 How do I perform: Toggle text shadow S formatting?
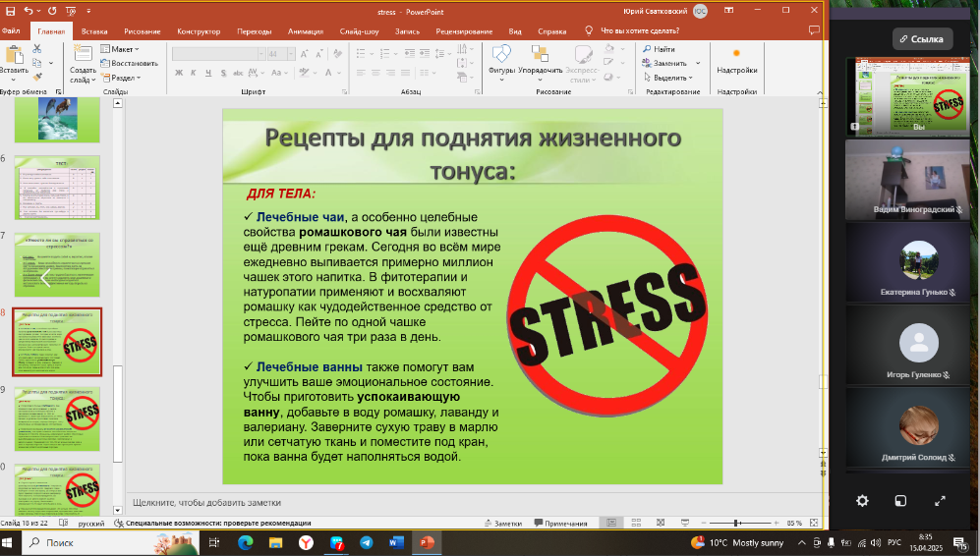(x=223, y=73)
